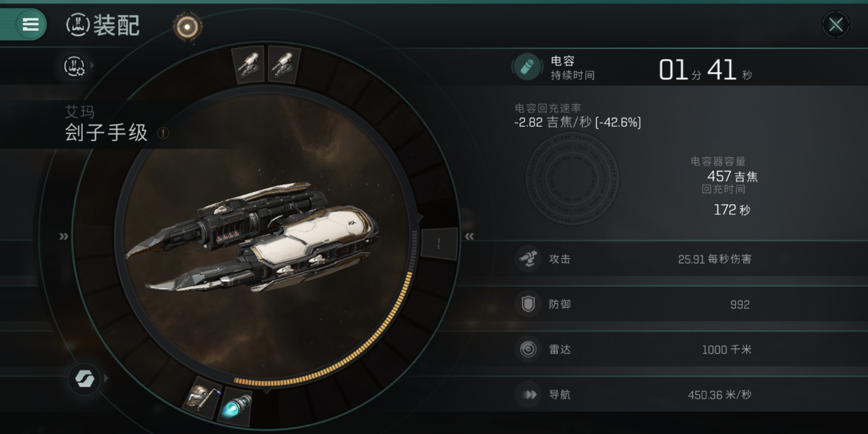Expand arrow next to fitting settings icon
Image resolution: width=868 pixels, height=434 pixels.
[x=92, y=65]
